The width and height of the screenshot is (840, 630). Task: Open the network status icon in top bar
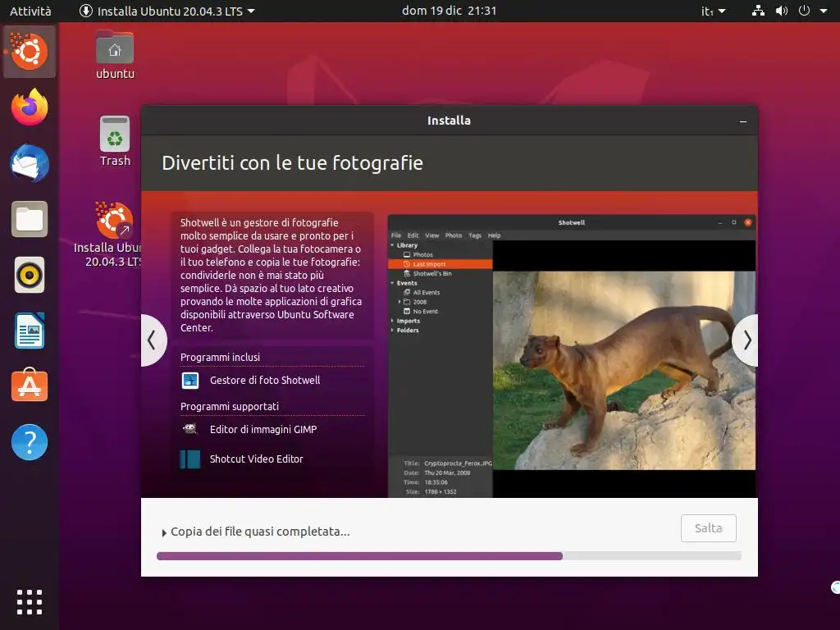pyautogui.click(x=758, y=11)
